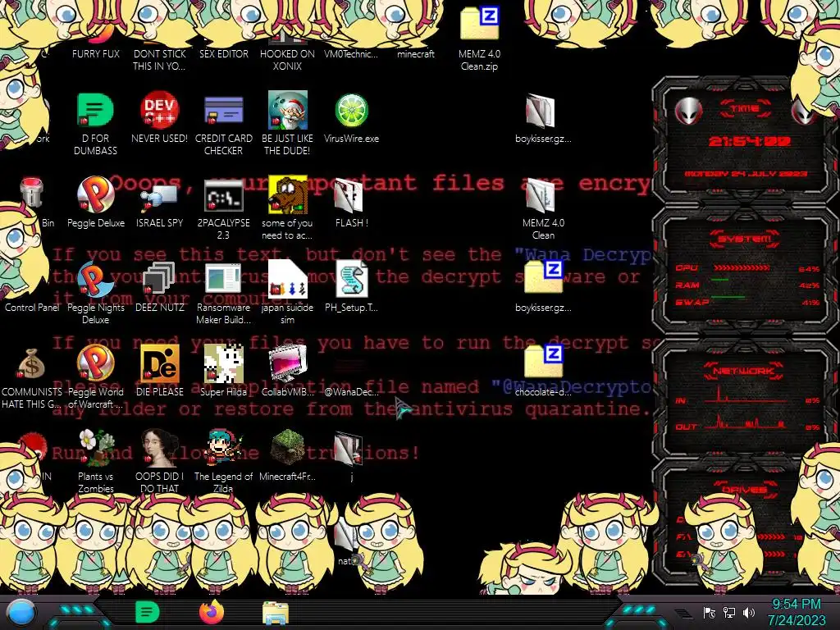Select the MEMZ 4.0 Clean.zip archive
Viewport: 840px width, 630px height.
pyautogui.click(x=479, y=39)
